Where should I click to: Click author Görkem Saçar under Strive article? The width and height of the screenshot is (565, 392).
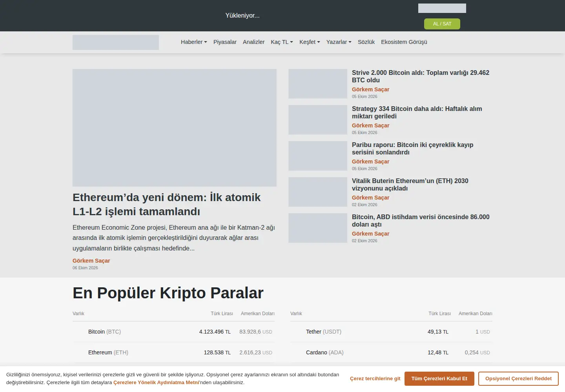pyautogui.click(x=370, y=89)
